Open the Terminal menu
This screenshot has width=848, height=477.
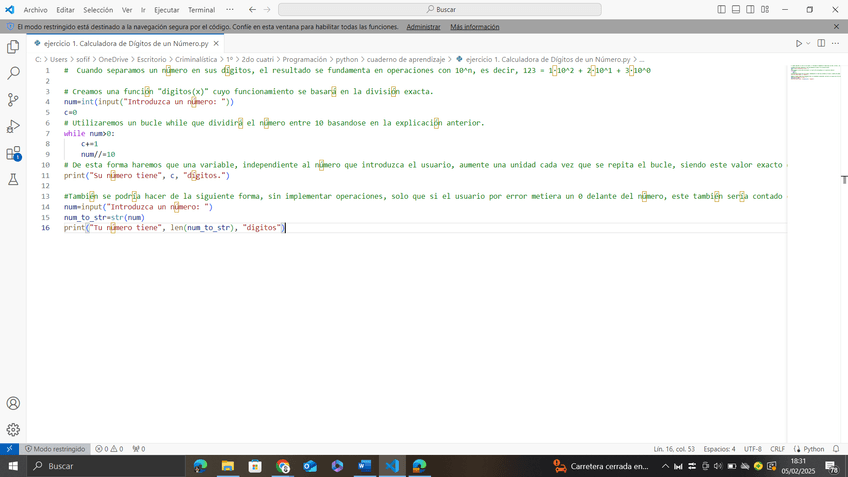pos(201,9)
